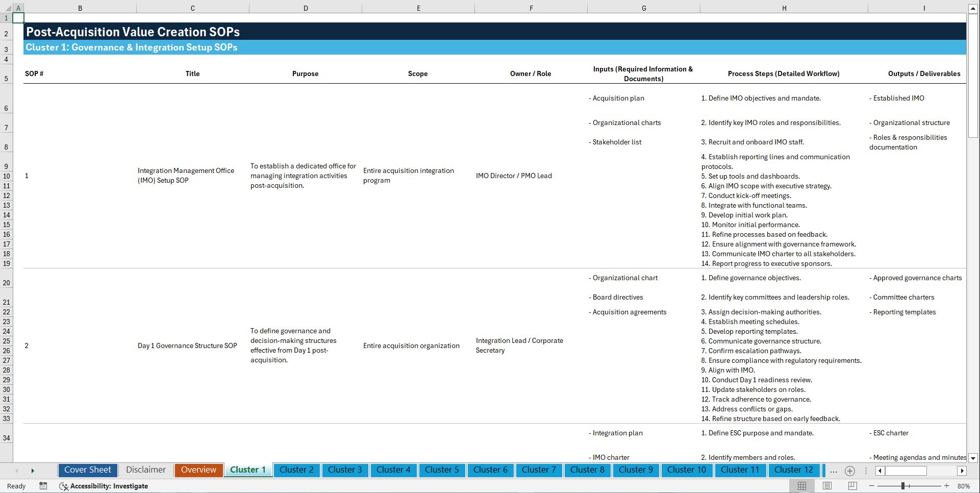The width and height of the screenshot is (980, 493).
Task: Click the zoom slider handle
Action: tap(903, 486)
